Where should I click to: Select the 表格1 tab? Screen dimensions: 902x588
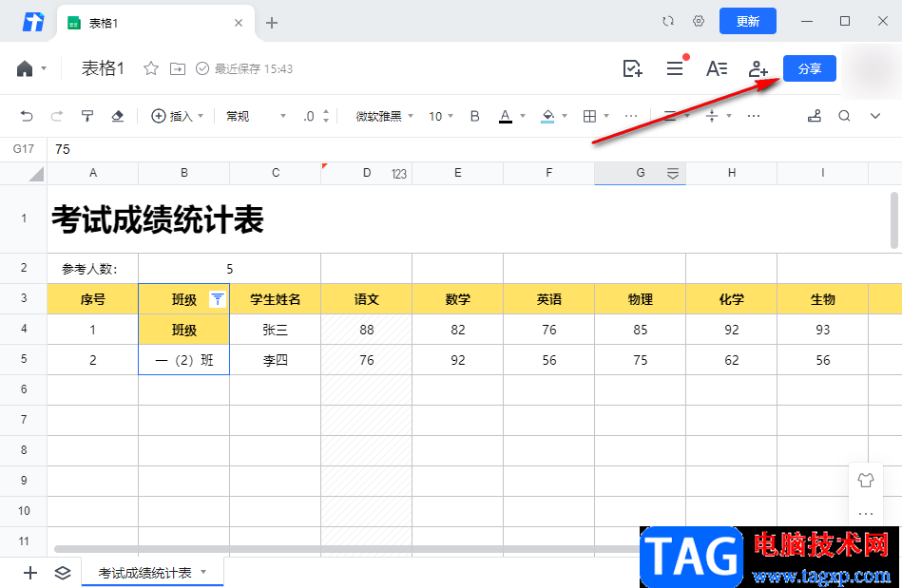[x=155, y=23]
